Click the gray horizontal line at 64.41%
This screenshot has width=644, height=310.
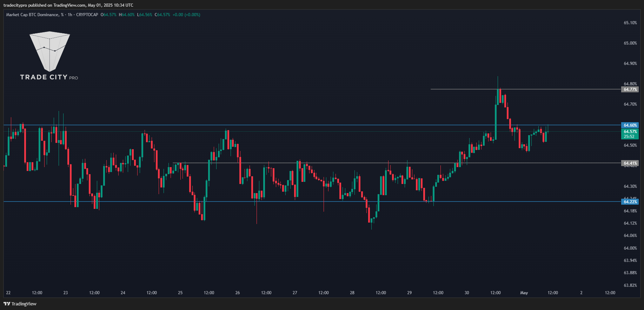click(397, 163)
